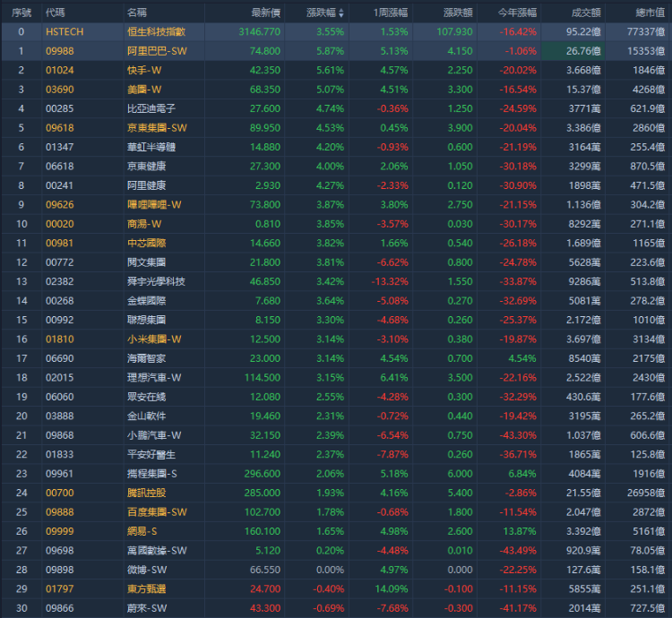Open 金蝶國際 stock
Image resolution: width=672 pixels, height=618 pixels.
[x=147, y=301]
